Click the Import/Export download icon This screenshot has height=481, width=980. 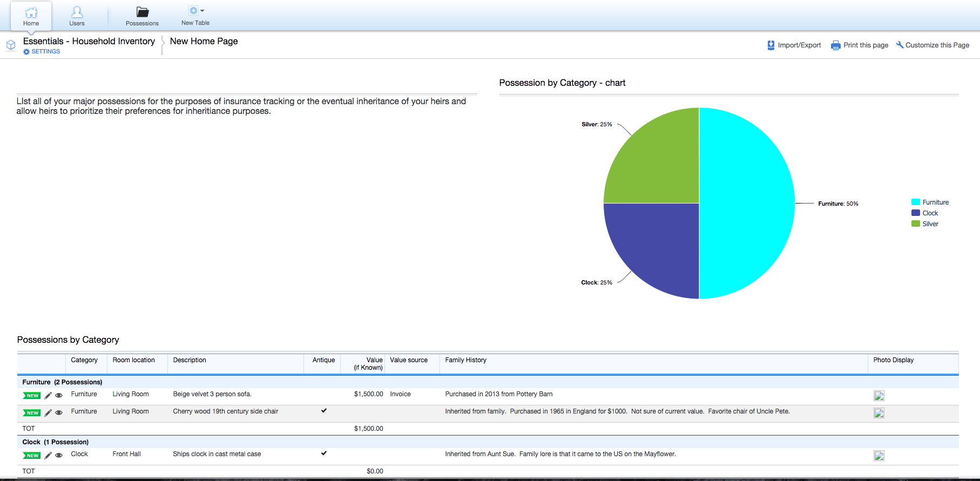[x=771, y=45]
